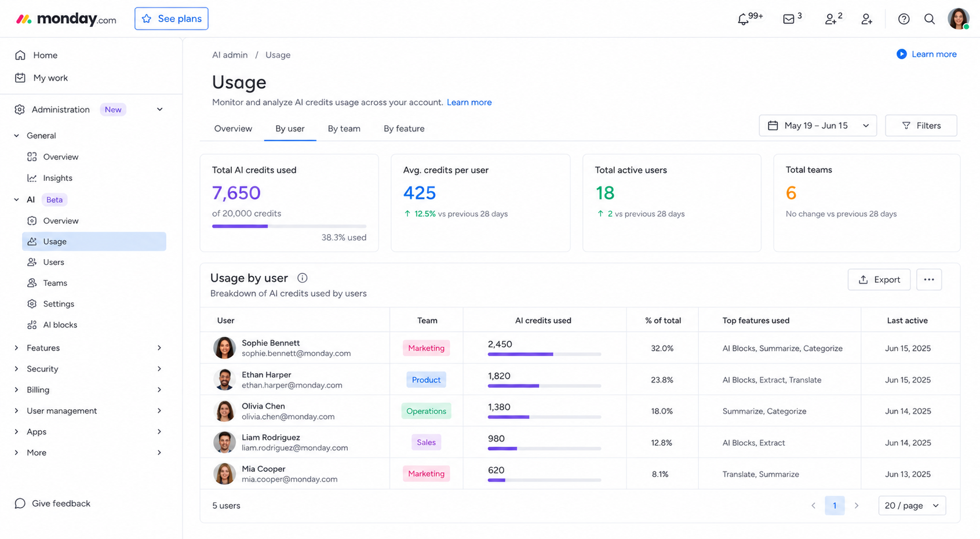Click Ethan Harper's Product team tag
The height and width of the screenshot is (539, 980).
click(x=426, y=380)
